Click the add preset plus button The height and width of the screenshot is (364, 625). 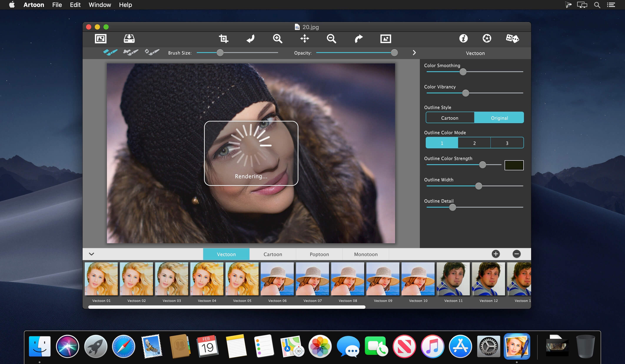click(x=495, y=254)
